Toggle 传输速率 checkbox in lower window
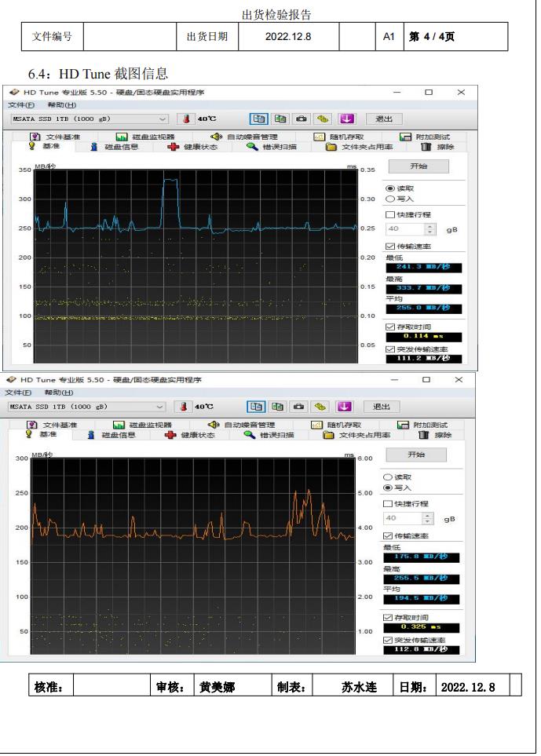Image resolution: width=541 pixels, height=756 pixels. pyautogui.click(x=387, y=535)
